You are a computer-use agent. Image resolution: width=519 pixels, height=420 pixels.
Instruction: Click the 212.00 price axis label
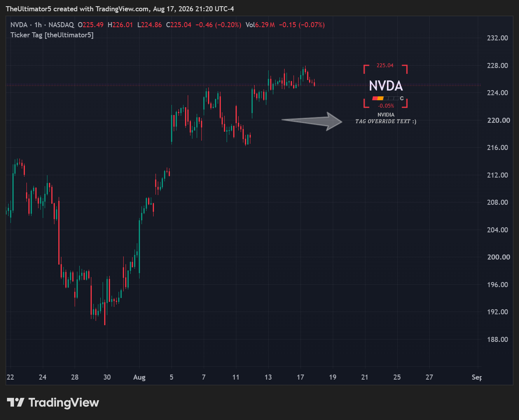[x=498, y=175]
